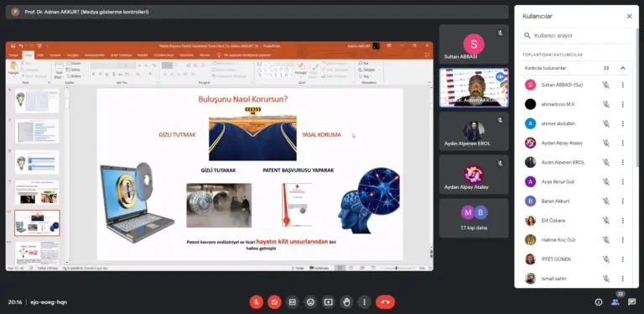644x314 pixels.
Task: Click the '17 kişi daha' participants tile
Action: pos(474,218)
